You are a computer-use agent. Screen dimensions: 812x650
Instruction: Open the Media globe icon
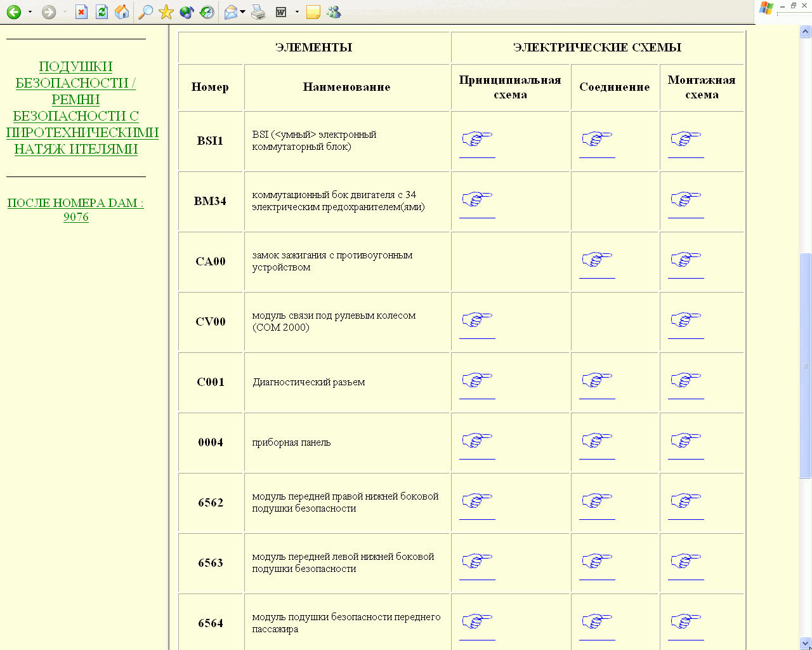[187, 12]
